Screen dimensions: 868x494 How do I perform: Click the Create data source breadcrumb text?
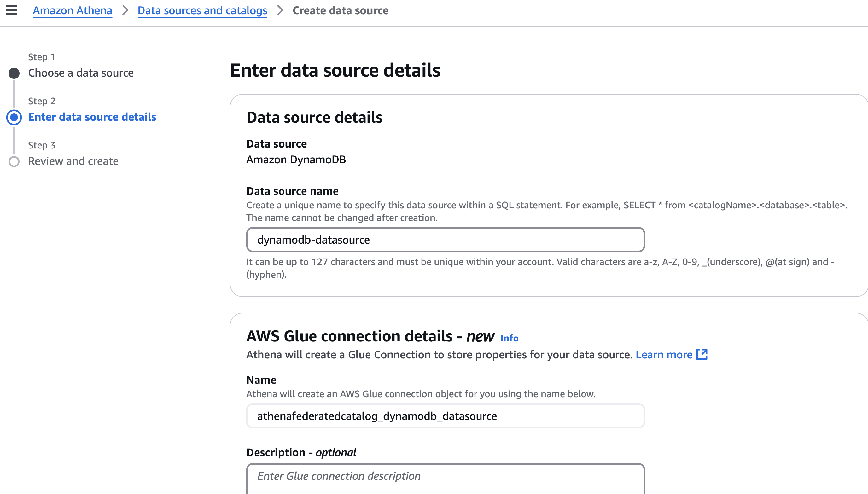pos(340,10)
